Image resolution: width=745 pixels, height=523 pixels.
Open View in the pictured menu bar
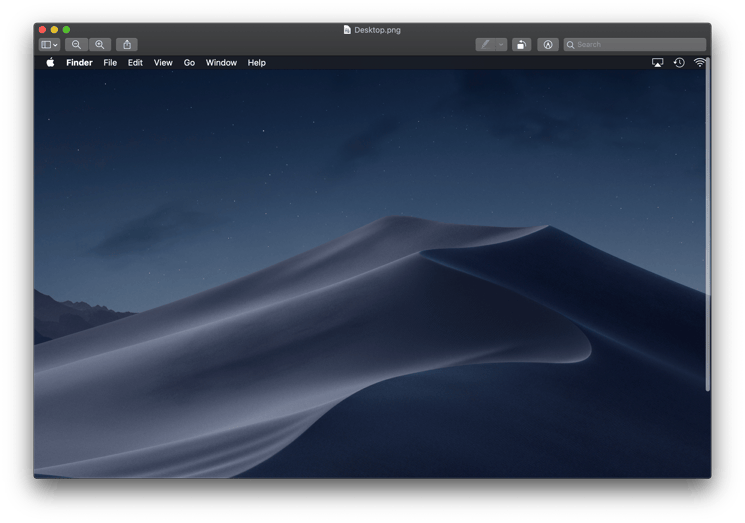(163, 63)
